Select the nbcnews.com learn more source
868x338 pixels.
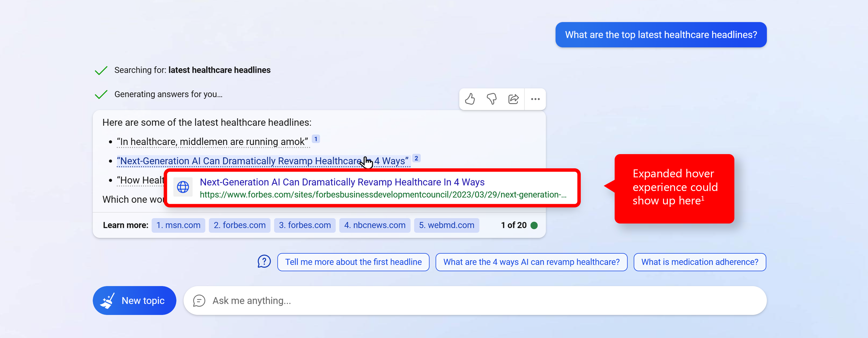click(x=375, y=225)
